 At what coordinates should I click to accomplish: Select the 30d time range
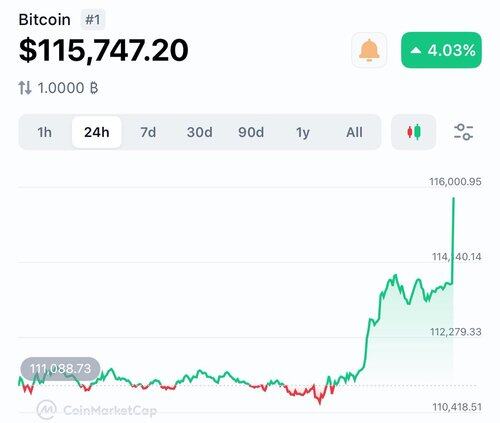click(199, 132)
